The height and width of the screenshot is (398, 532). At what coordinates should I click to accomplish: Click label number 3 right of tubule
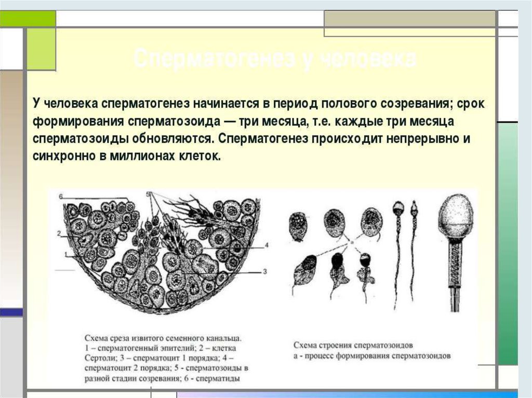coord(265,271)
